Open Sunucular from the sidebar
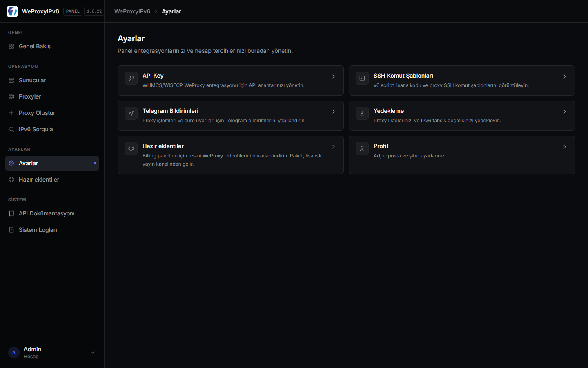Image resolution: width=588 pixels, height=368 pixels. (52, 80)
